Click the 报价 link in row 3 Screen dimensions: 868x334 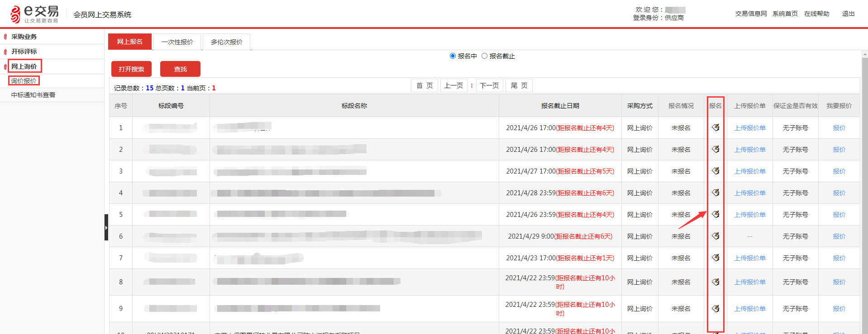tap(839, 171)
